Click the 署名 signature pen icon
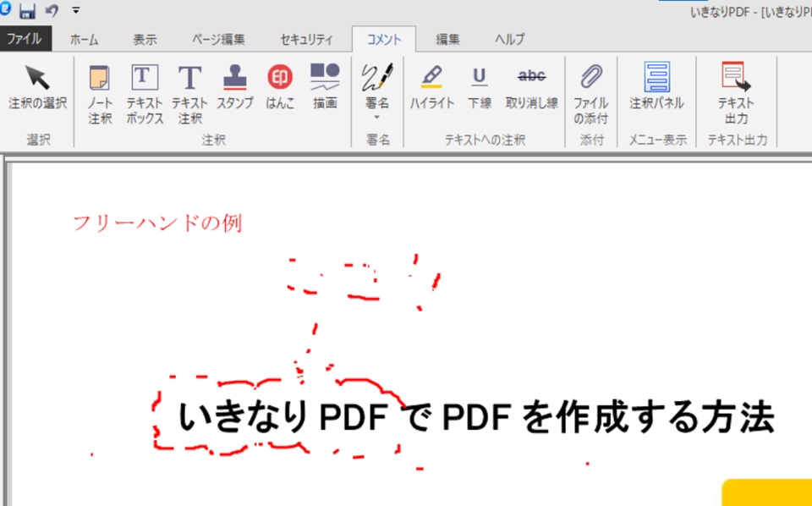Viewport: 812px width, 506px height. point(377,78)
